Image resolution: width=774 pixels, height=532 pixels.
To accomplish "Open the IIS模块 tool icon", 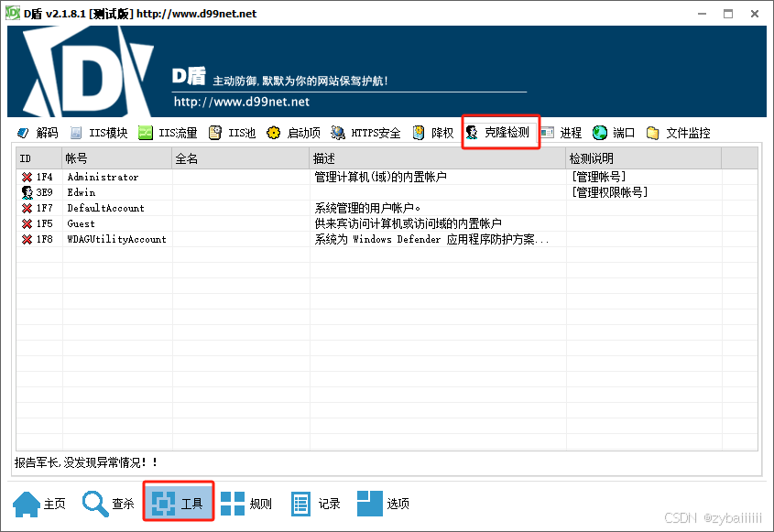I will click(x=75, y=133).
